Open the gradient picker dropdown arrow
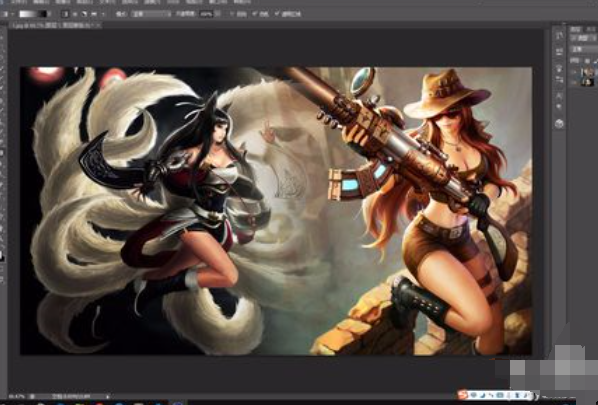Viewport: 598px width, 405px height. (50, 14)
